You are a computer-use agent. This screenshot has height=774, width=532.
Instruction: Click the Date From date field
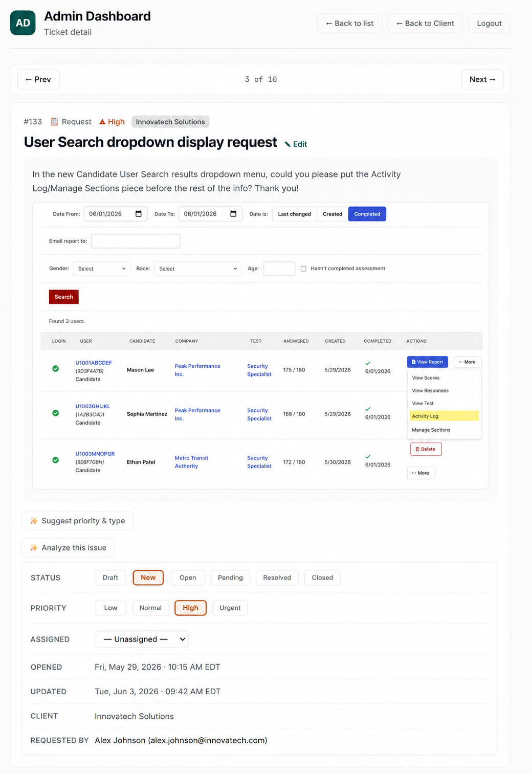(116, 214)
